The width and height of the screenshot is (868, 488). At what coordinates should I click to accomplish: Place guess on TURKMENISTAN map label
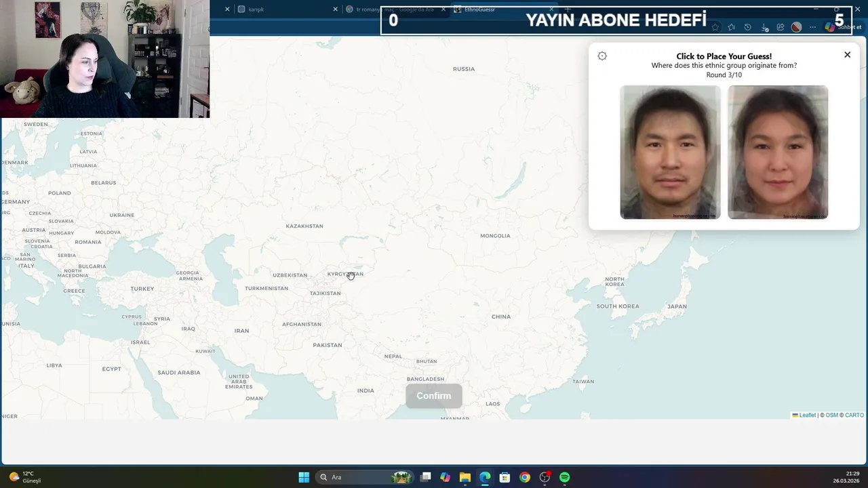267,289
